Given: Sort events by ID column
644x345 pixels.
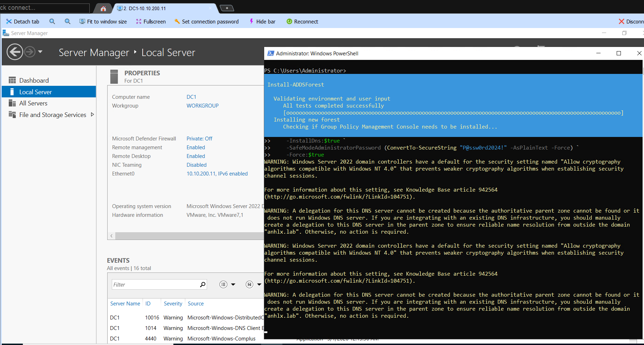Looking at the screenshot, I should [x=148, y=304].
